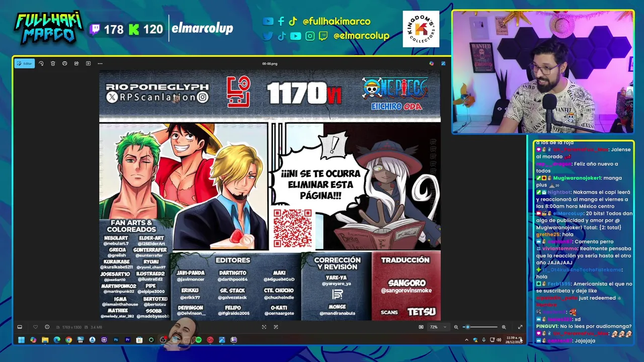Click the SANGORO translator credit text
This screenshot has height=362, width=644.
pyautogui.click(x=407, y=283)
